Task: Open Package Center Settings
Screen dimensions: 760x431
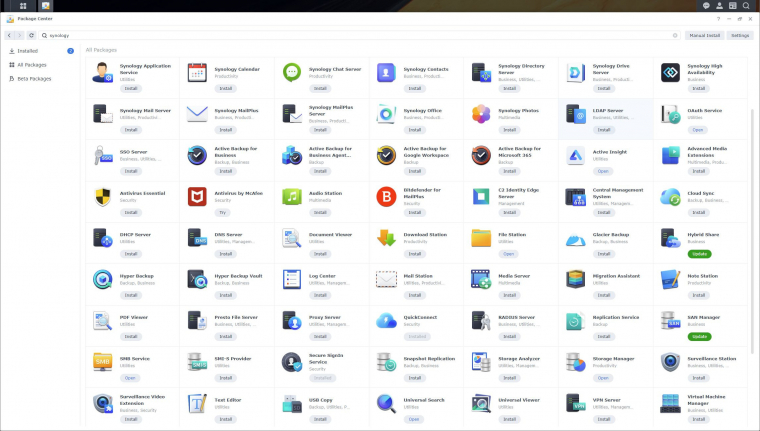Action: (x=740, y=35)
